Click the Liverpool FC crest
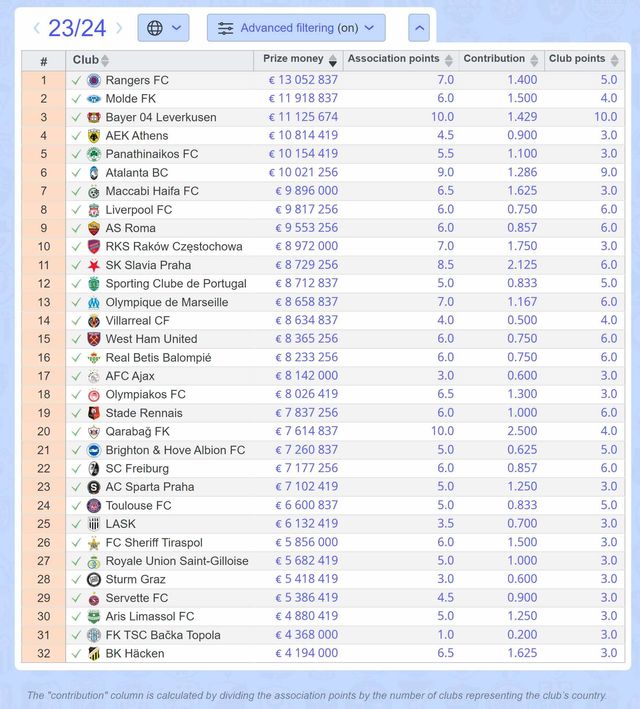The image size is (640, 709). [x=94, y=210]
